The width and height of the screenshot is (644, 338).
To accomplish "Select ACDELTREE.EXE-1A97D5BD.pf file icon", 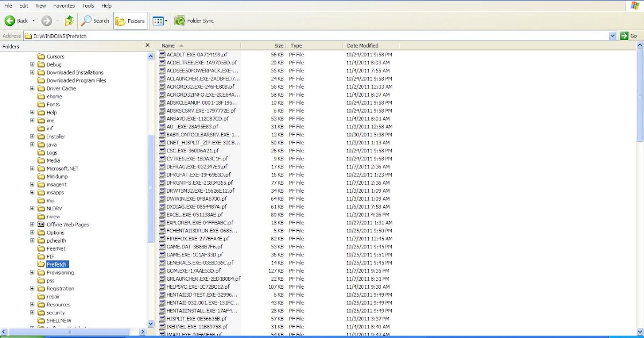I will pos(162,62).
